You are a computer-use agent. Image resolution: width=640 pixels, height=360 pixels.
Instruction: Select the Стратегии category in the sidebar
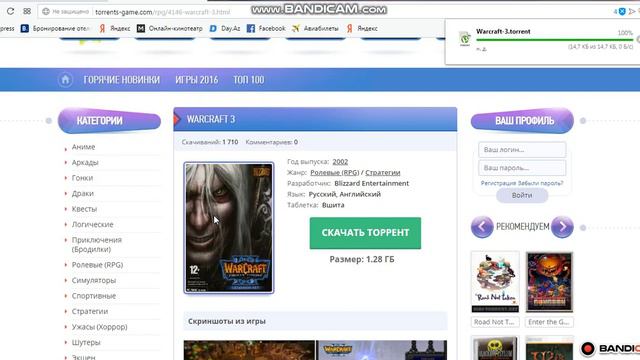coord(90,311)
